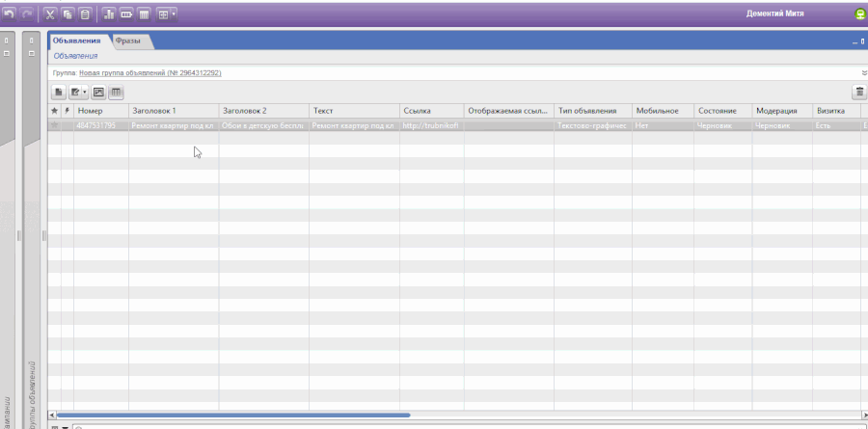Toggle the table view icon in the ads toolbar
Viewport: 868px width, 429px height.
pos(116,93)
